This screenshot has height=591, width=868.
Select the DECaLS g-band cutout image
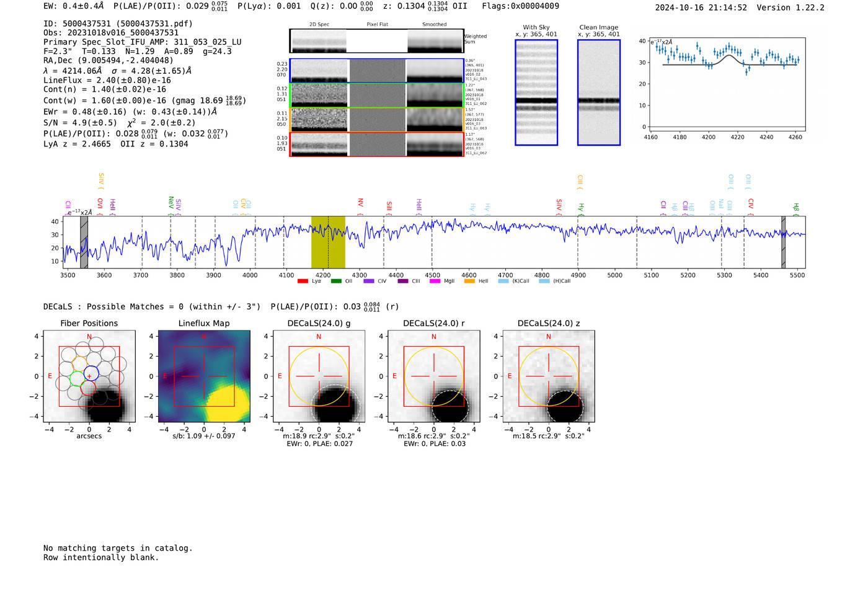(319, 376)
